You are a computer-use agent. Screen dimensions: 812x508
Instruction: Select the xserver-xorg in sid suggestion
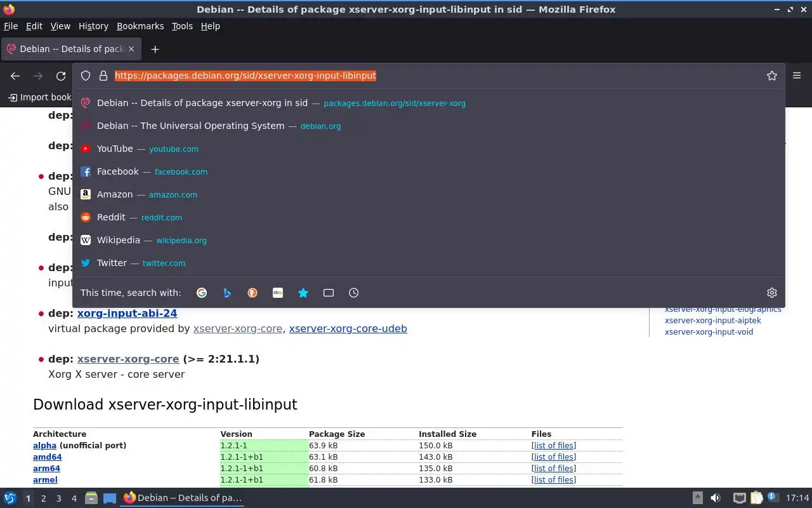pos(429,103)
